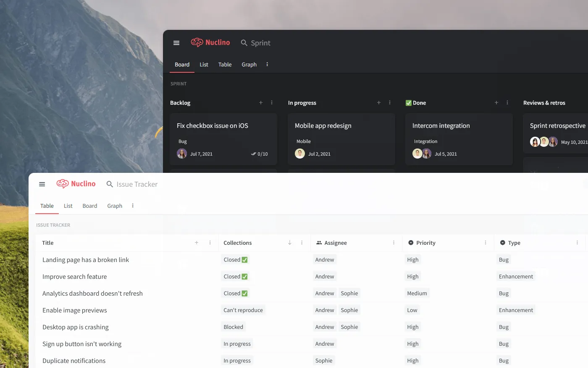Open Done column options menu
Screen dimensions: 588x368
[x=507, y=103]
